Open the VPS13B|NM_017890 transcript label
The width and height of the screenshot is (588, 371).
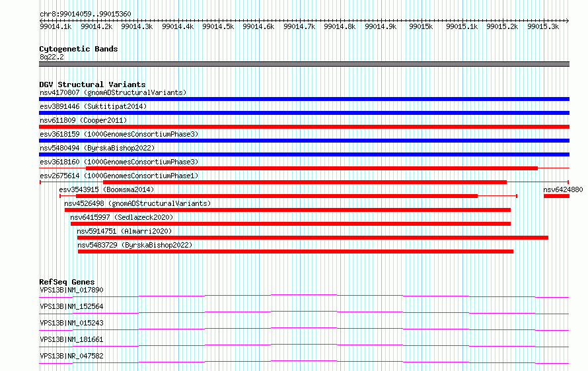pyautogui.click(x=71, y=290)
